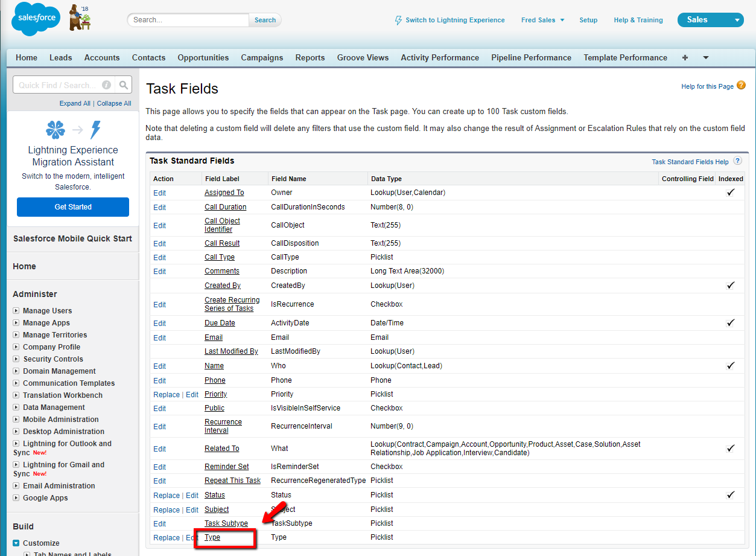Click the 'CallDurationInSeconds' field name
756x556 pixels.
click(308, 207)
